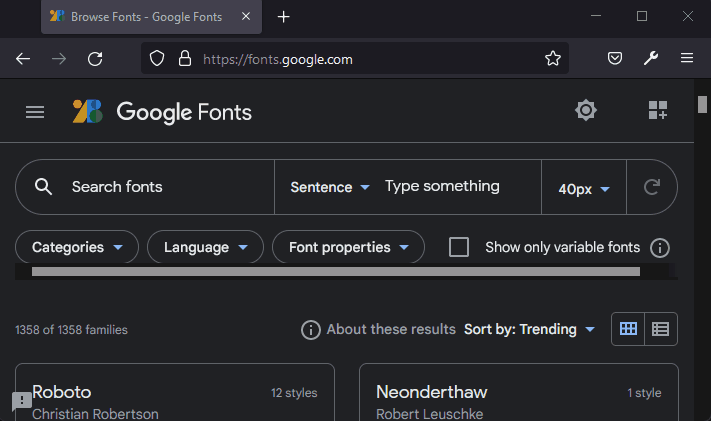Switch to list view
This screenshot has height=421, width=711.
[661, 329]
